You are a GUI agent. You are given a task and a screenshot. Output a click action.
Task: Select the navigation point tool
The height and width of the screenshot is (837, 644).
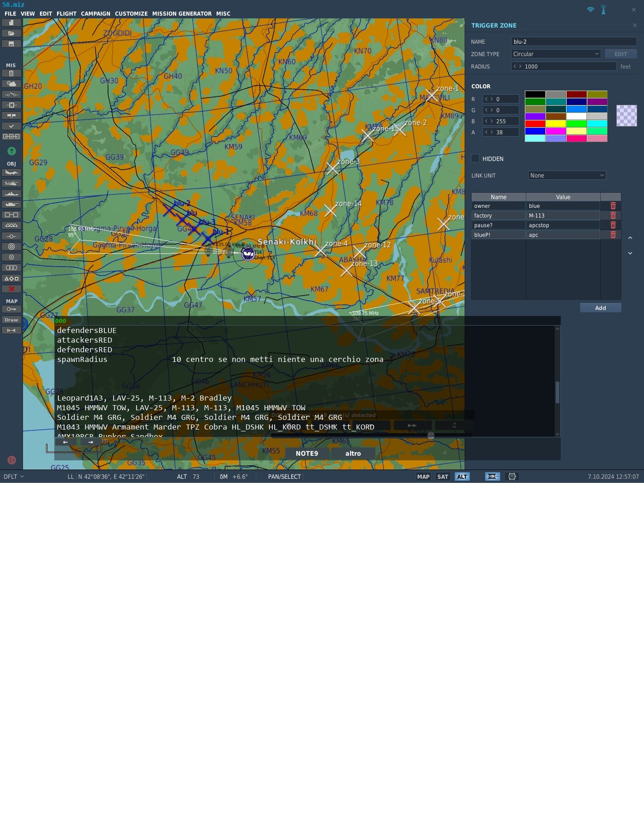[x=11, y=236]
